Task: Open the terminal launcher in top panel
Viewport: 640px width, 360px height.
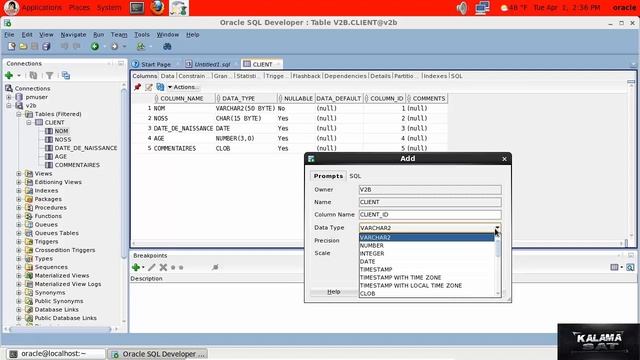Action: click(137, 8)
